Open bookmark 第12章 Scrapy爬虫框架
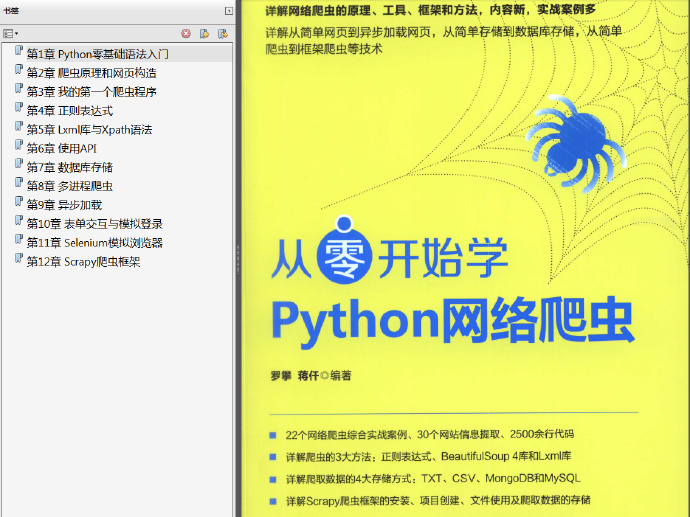This screenshot has height=517, width=690. (83, 261)
